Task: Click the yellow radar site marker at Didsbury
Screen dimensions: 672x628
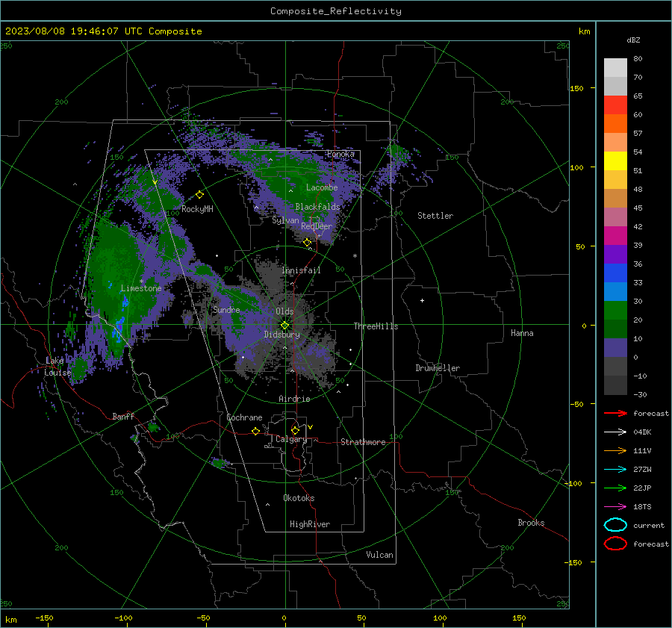Action: pos(284,326)
